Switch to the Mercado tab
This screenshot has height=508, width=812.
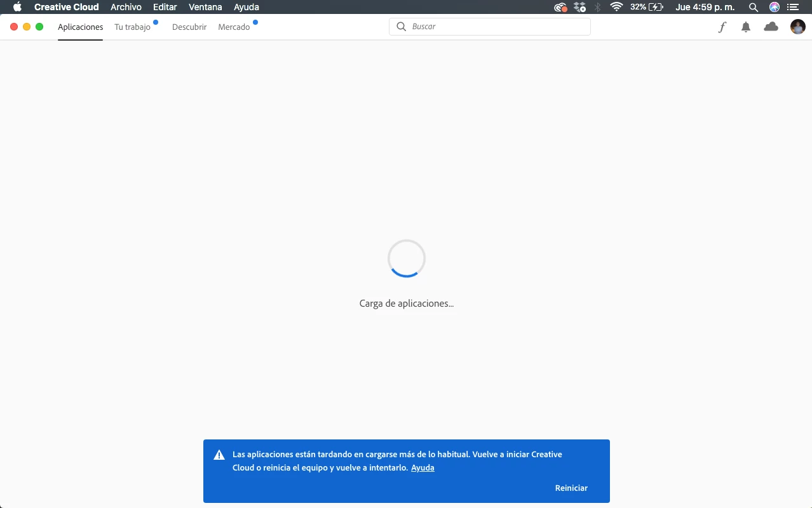pos(234,27)
